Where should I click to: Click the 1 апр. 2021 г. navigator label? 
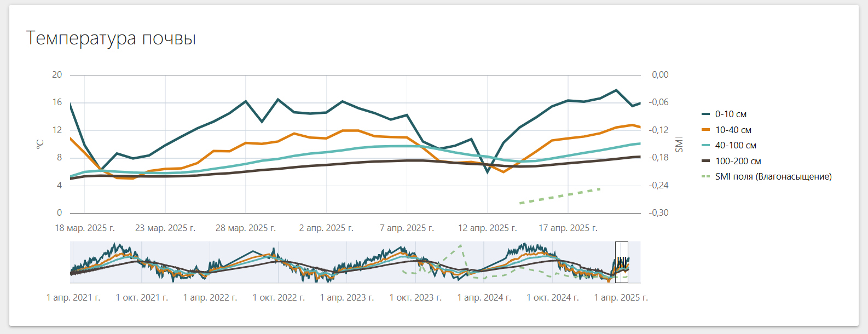click(x=73, y=298)
